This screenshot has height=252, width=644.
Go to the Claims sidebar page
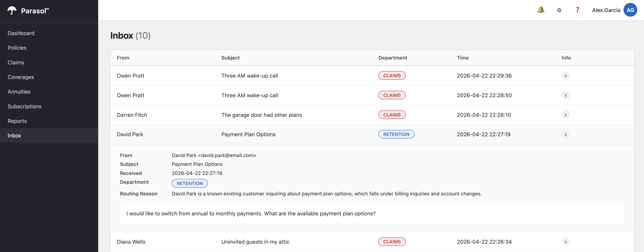(x=16, y=62)
